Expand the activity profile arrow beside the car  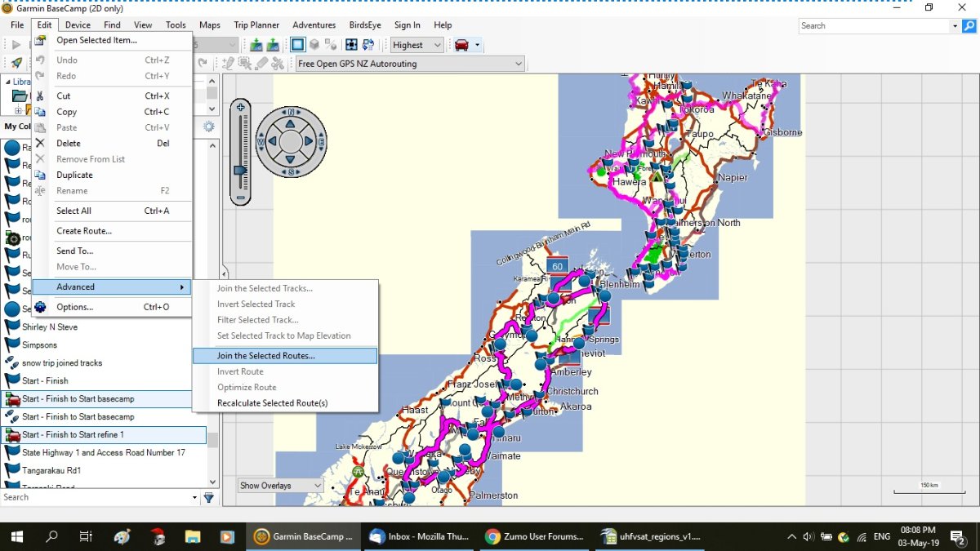[x=478, y=45]
